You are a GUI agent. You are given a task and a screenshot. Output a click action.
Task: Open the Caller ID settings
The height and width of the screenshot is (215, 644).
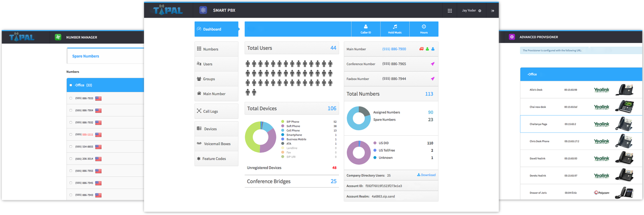[365, 29]
